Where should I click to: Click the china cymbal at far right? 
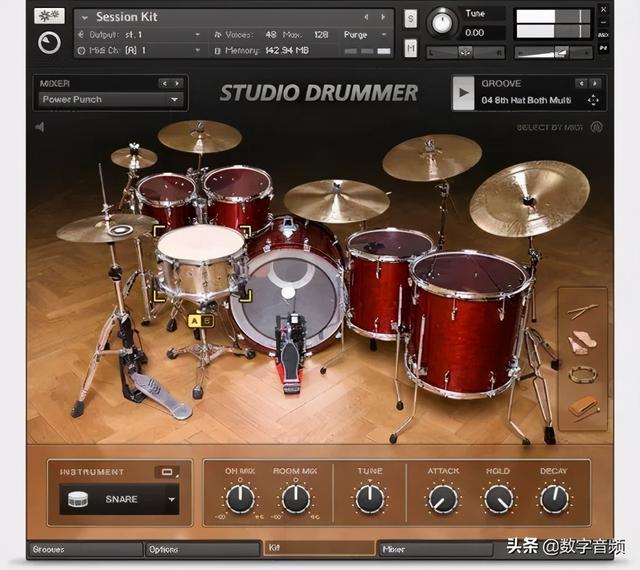pos(529,199)
